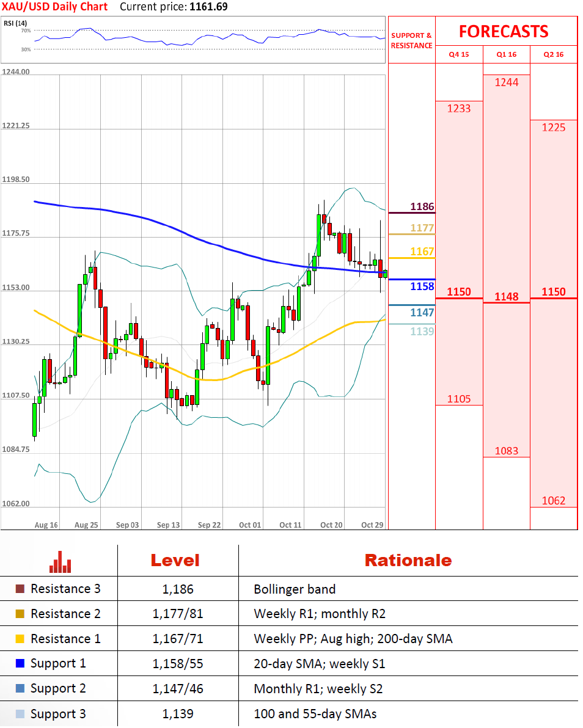The height and width of the screenshot is (728, 583).
Task: Click the Support 1 blue color swatch
Action: click(20, 663)
